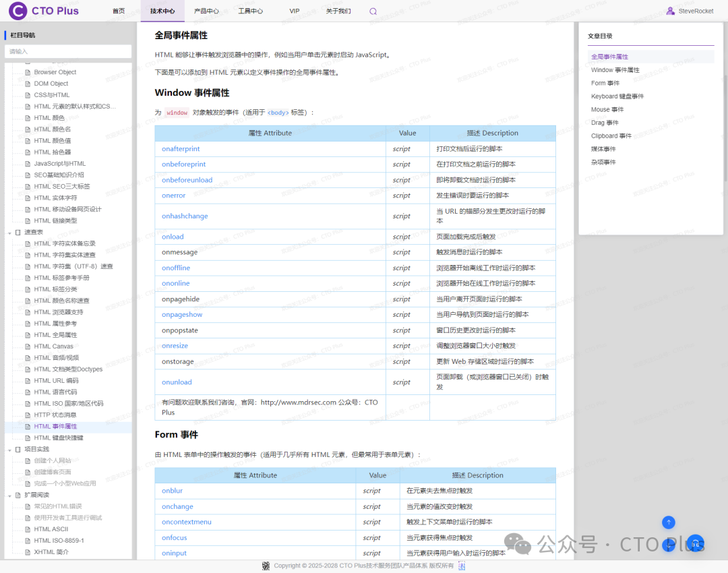Open the onhashchange attribute link
This screenshot has height=573, width=728.
[x=185, y=216]
